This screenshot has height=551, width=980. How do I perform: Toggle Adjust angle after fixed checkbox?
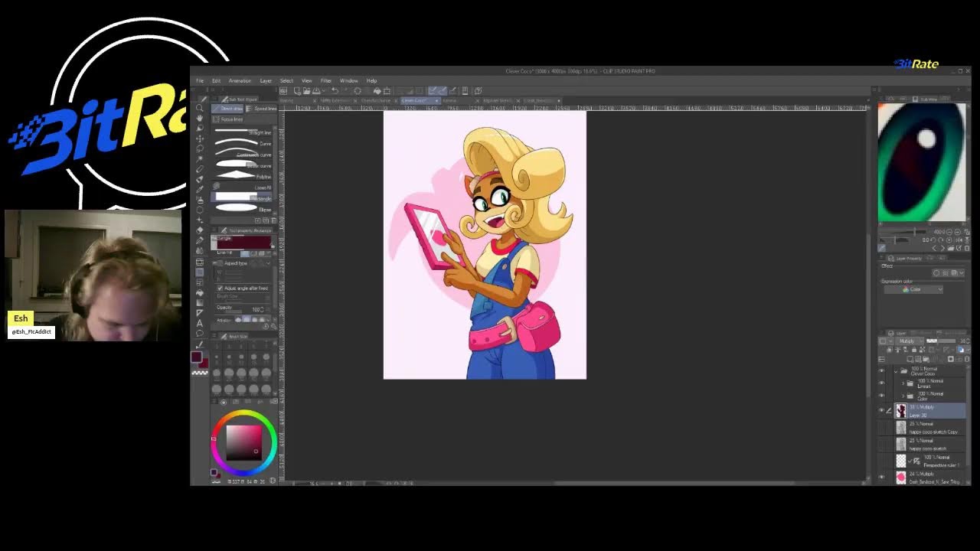click(220, 288)
